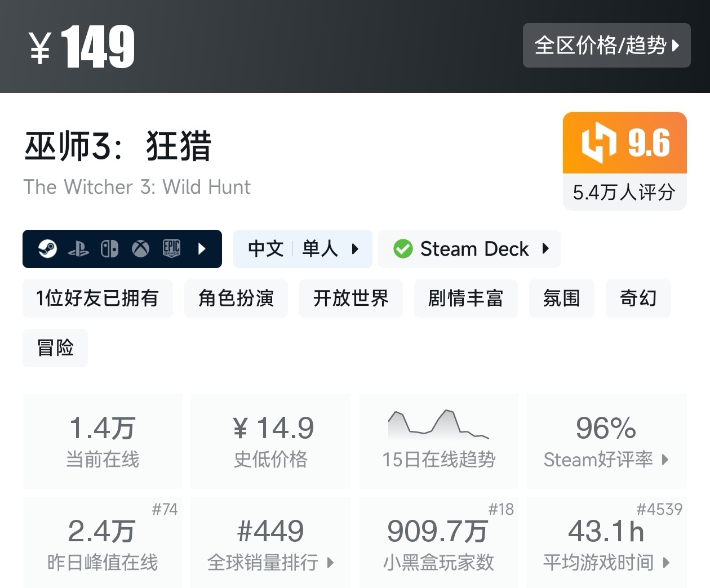Open Steam好评率 review details

point(606,440)
